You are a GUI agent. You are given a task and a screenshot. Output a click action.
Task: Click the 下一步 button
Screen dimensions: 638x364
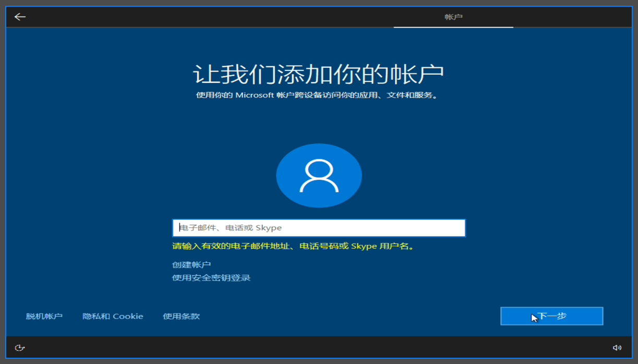(x=552, y=316)
